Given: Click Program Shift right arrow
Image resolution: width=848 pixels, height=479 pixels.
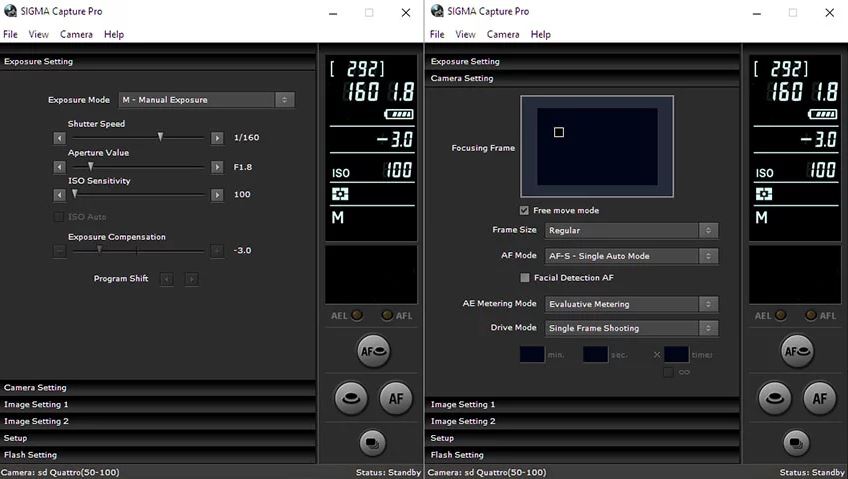Looking at the screenshot, I should click(x=191, y=279).
